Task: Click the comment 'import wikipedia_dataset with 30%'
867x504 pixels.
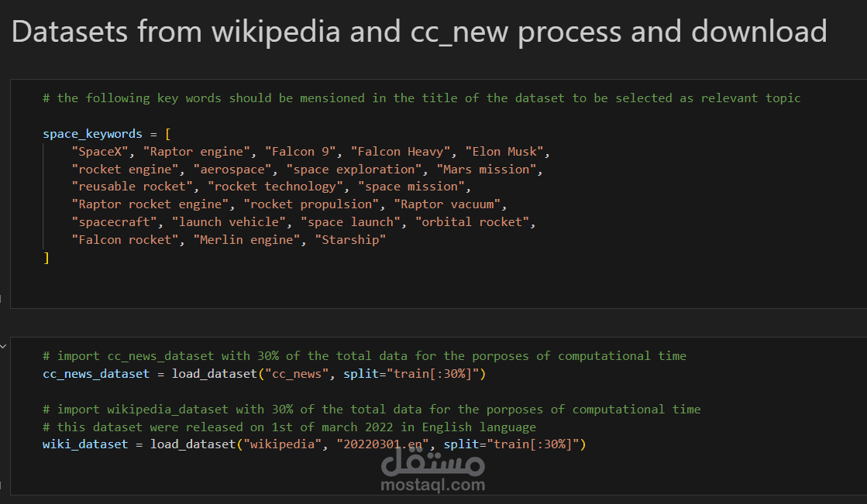Action: point(372,409)
